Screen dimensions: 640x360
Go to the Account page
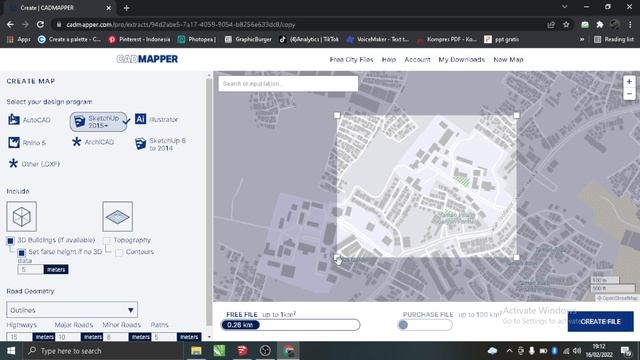click(417, 59)
